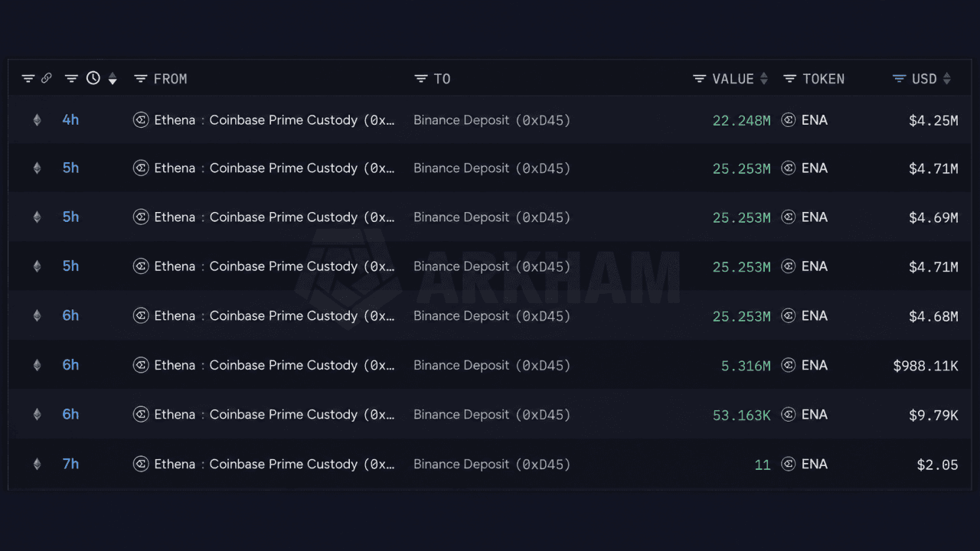Click the Ethereum icon in the $4.69M row
The width and height of the screenshot is (980, 551).
click(x=37, y=217)
